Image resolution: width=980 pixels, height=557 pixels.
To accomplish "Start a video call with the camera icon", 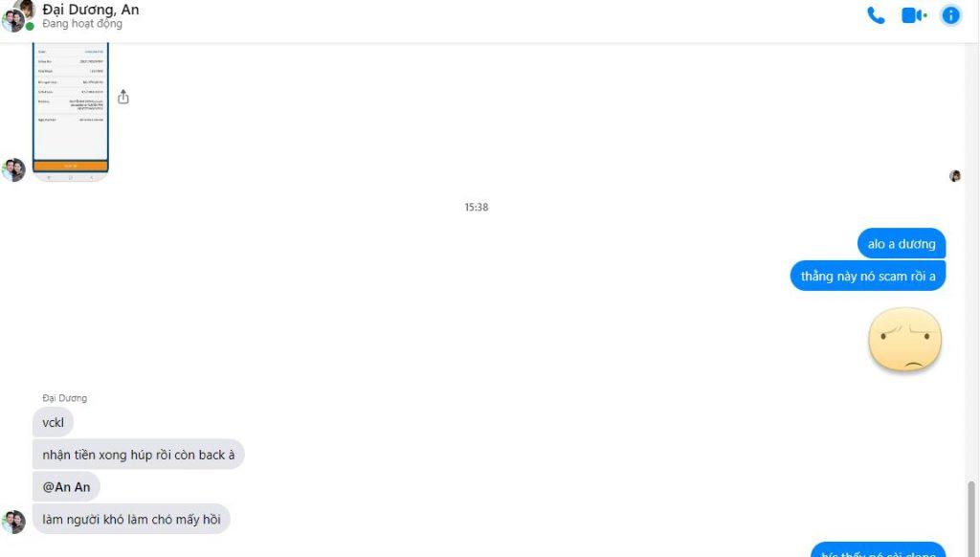I will 914,15.
